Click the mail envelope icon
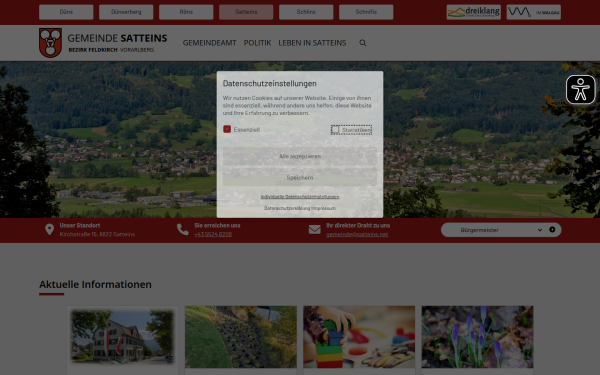The height and width of the screenshot is (375, 600). 315,230
